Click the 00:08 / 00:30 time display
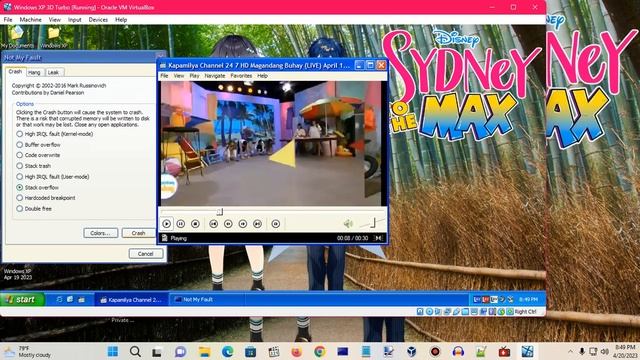This screenshot has height=360, width=640. coord(353,238)
